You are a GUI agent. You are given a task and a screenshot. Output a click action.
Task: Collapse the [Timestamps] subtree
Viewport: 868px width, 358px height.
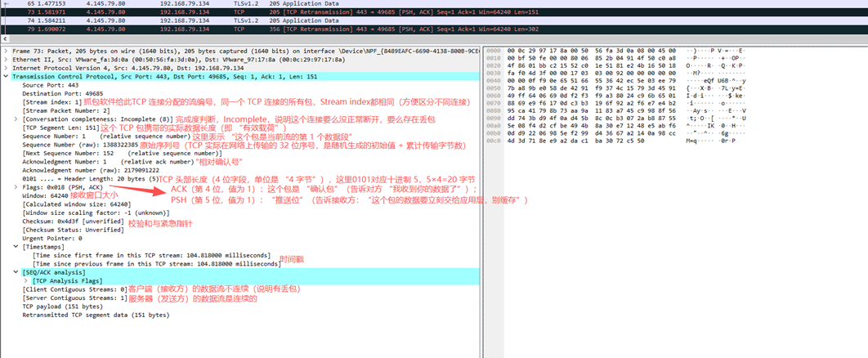[x=16, y=246]
